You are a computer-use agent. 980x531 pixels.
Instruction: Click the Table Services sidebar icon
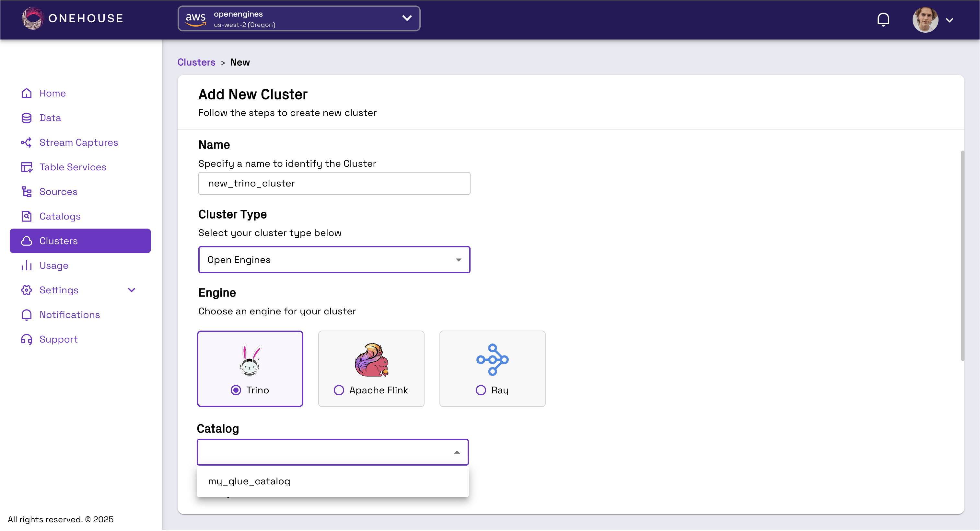pyautogui.click(x=26, y=167)
